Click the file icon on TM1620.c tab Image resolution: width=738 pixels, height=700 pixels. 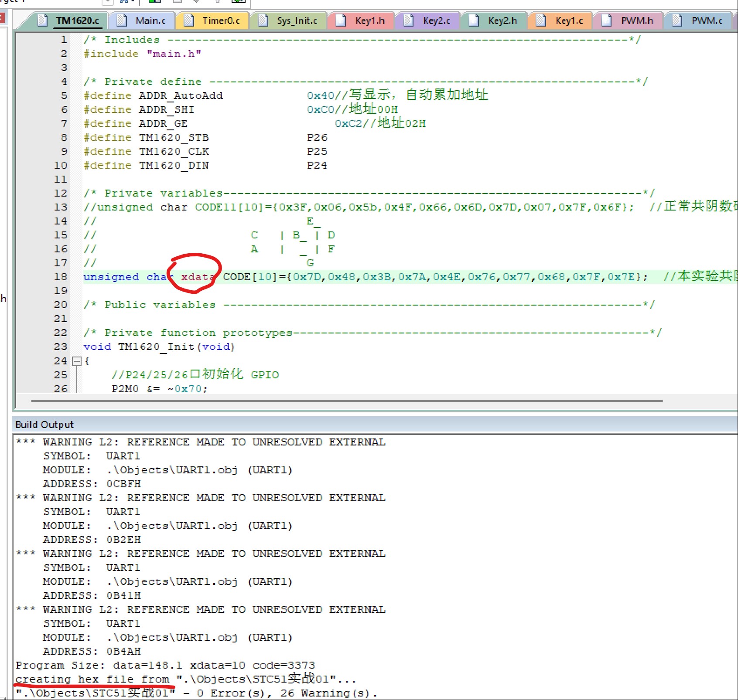42,20
